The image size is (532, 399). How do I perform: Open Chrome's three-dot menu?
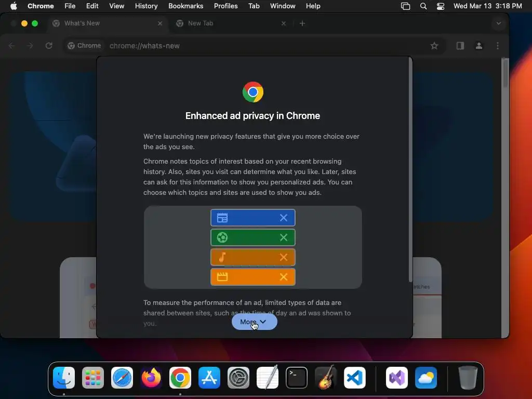(497, 46)
